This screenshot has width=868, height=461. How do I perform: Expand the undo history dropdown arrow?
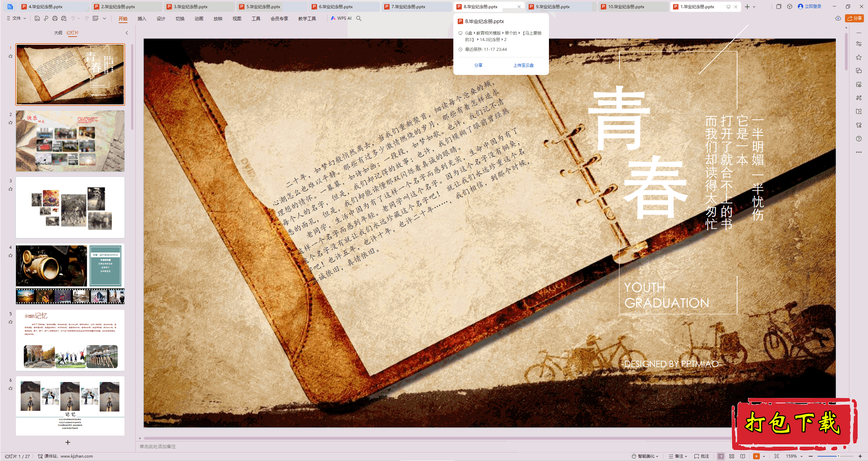[79, 18]
